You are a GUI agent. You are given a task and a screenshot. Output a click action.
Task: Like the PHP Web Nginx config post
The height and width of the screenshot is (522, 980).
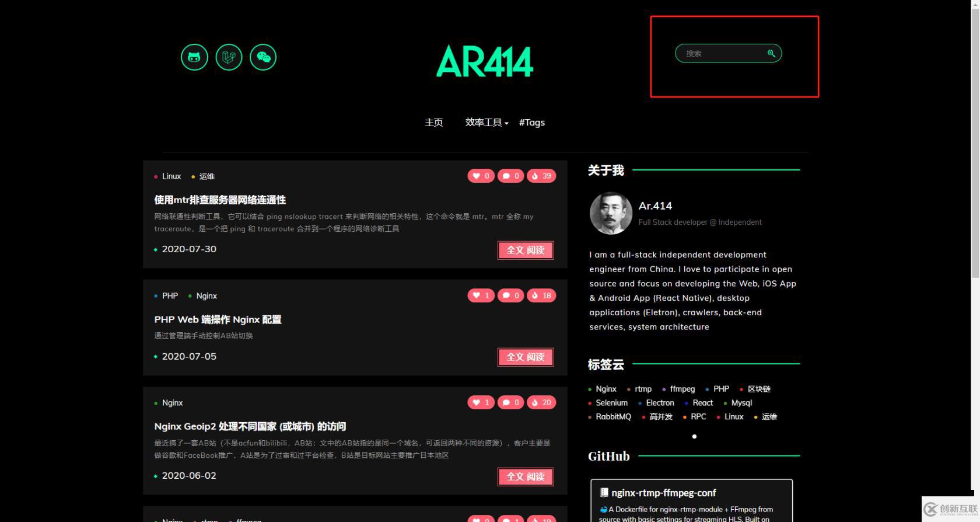(x=481, y=295)
